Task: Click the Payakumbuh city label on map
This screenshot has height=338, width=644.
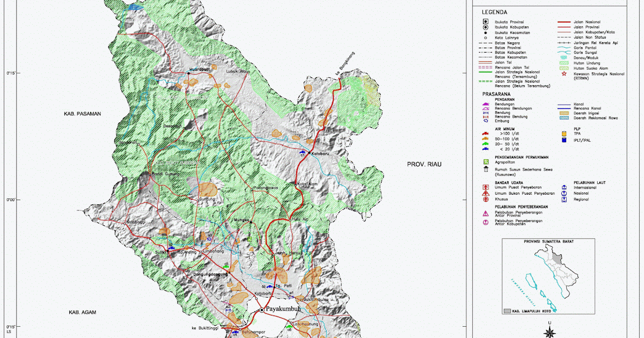Action: pos(283,310)
